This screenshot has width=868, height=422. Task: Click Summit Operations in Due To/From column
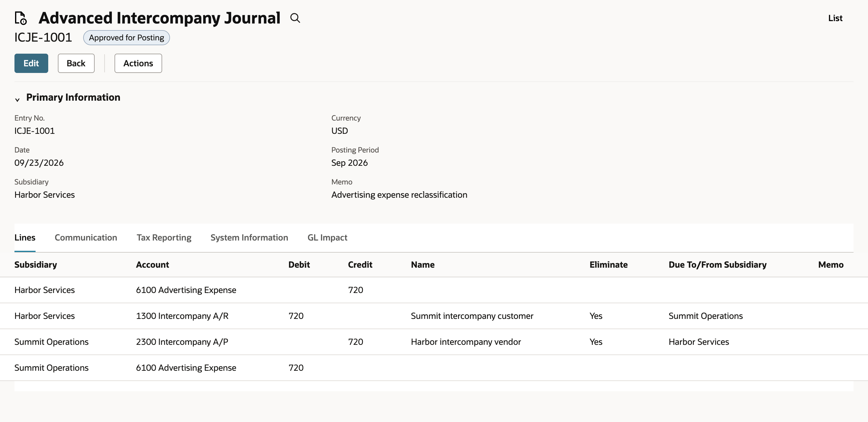pos(706,316)
